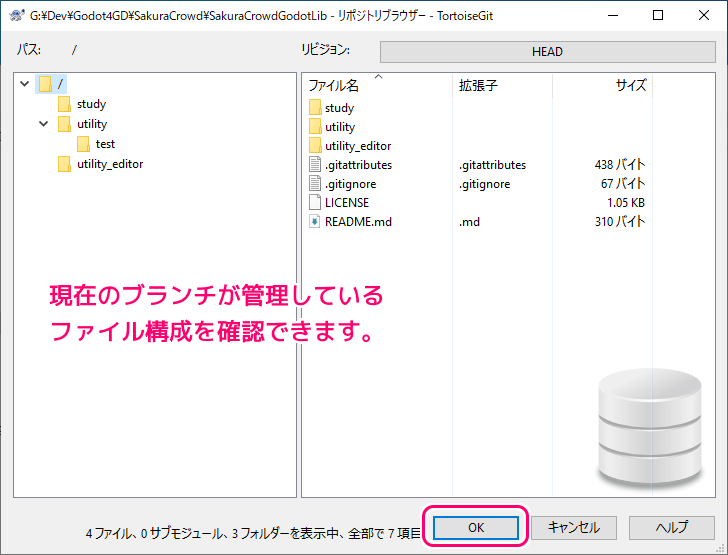Select study name in file list

click(339, 108)
